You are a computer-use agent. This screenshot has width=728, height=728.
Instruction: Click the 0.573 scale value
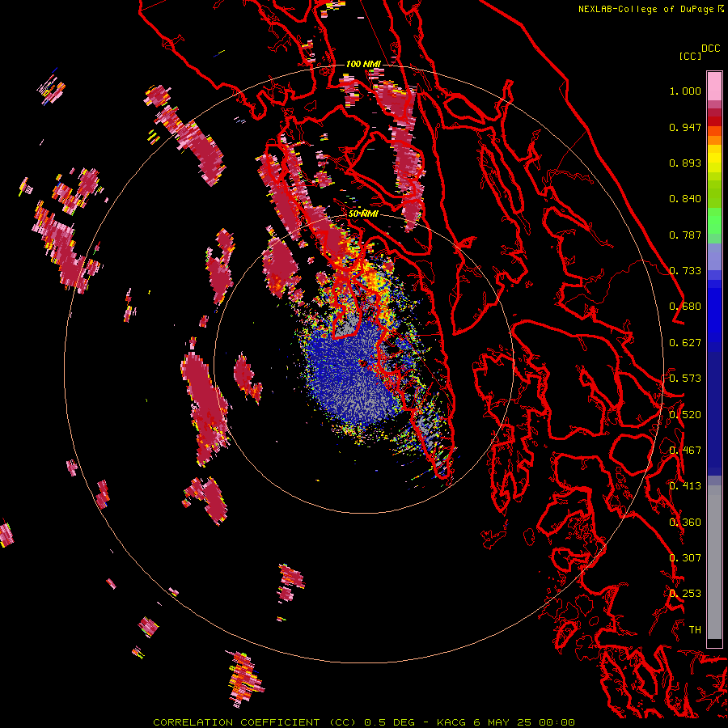[x=685, y=379]
